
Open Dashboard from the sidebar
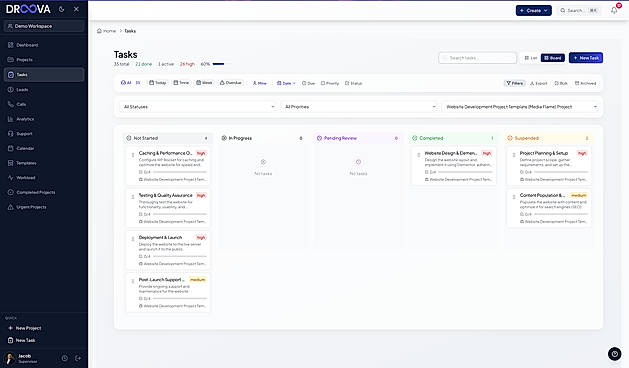(44, 45)
